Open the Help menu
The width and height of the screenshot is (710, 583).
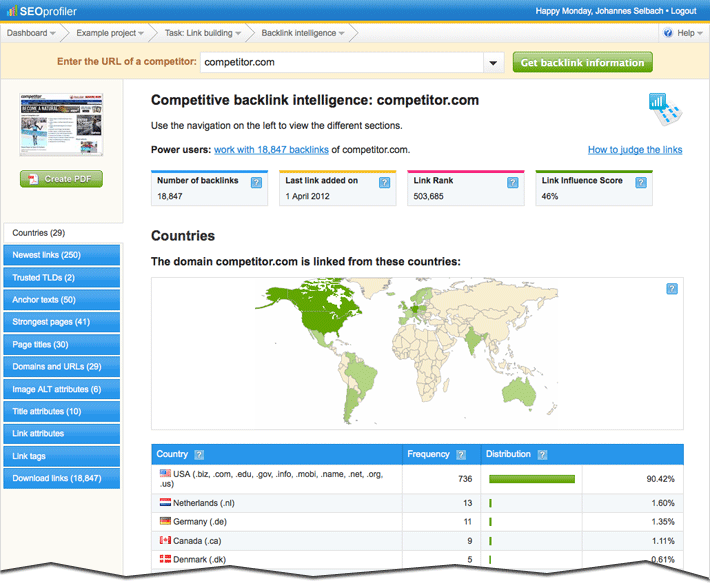point(684,33)
